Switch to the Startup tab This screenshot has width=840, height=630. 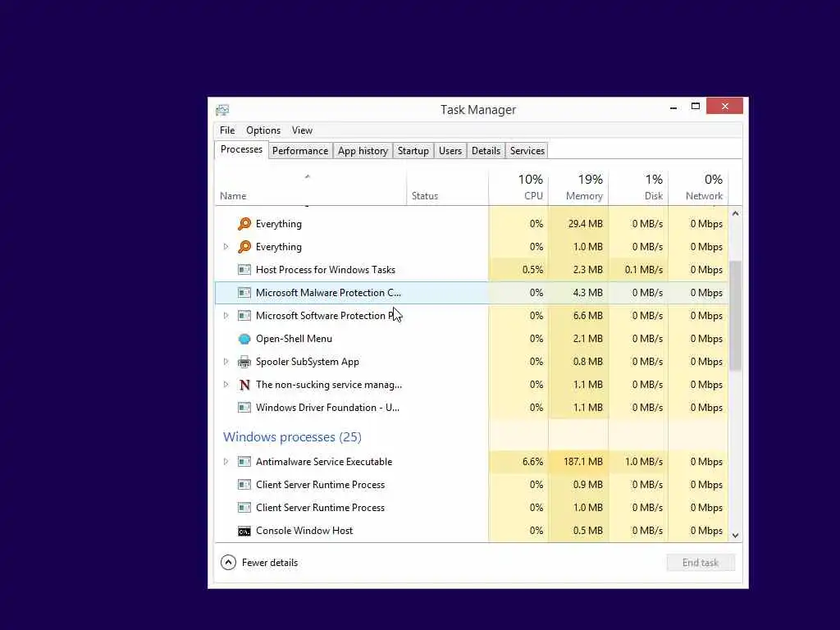[413, 151]
